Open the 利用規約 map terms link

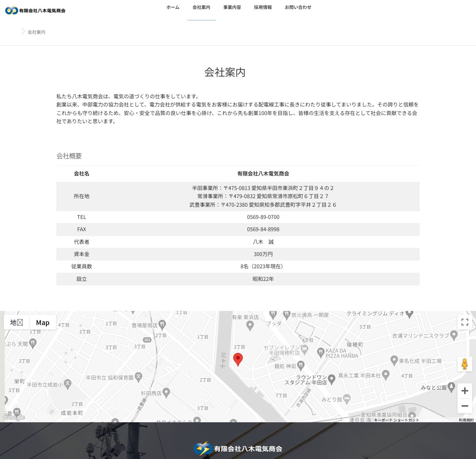[466, 420]
